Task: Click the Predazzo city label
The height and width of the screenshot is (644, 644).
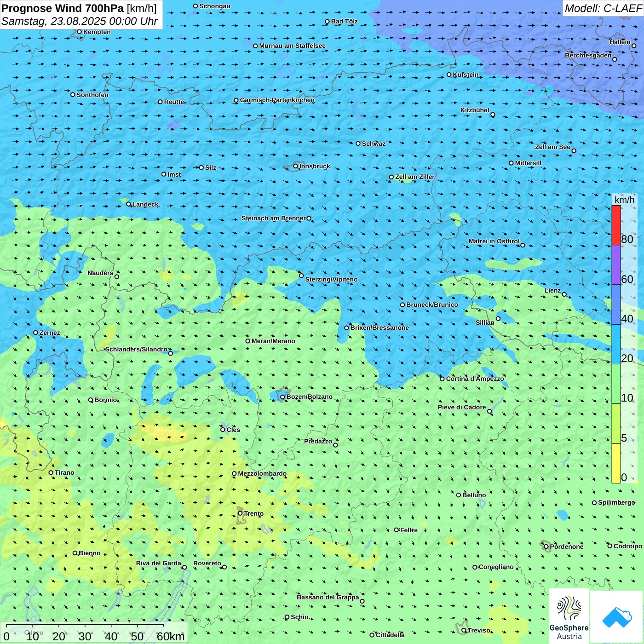Action: tap(318, 441)
